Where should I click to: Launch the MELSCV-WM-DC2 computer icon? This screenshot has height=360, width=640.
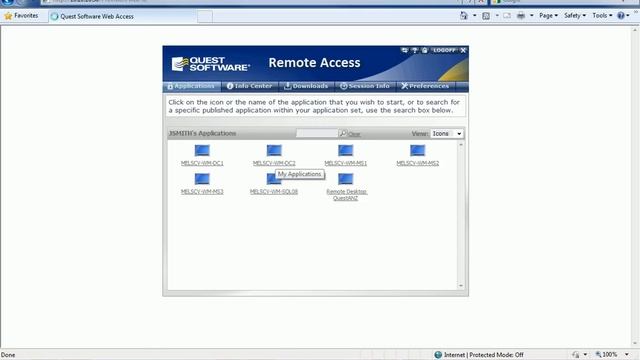pos(274,151)
